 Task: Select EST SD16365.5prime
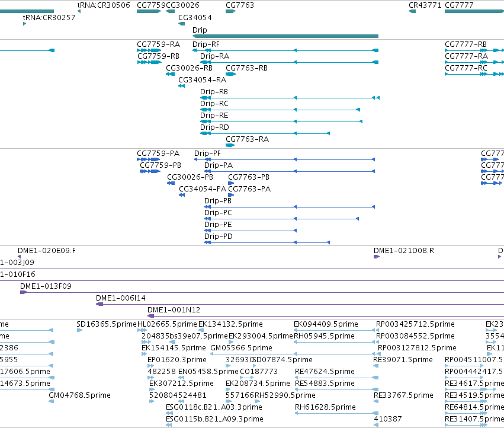coord(107,324)
